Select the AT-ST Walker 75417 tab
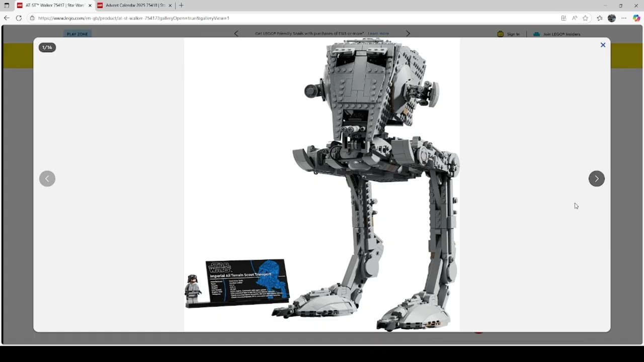Viewport: 644px width, 362px height. [x=54, y=6]
